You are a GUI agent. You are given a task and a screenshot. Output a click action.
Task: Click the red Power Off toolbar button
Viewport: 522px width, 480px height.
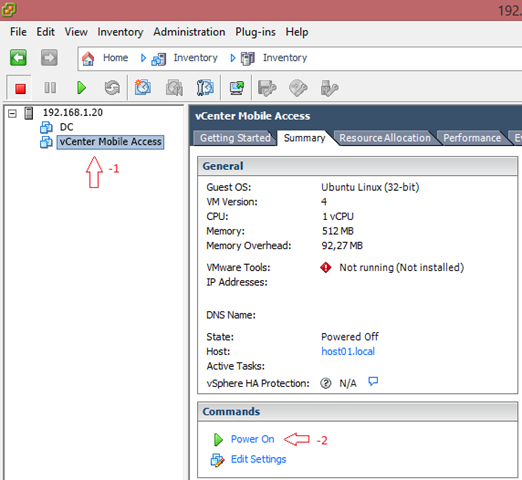(20, 89)
